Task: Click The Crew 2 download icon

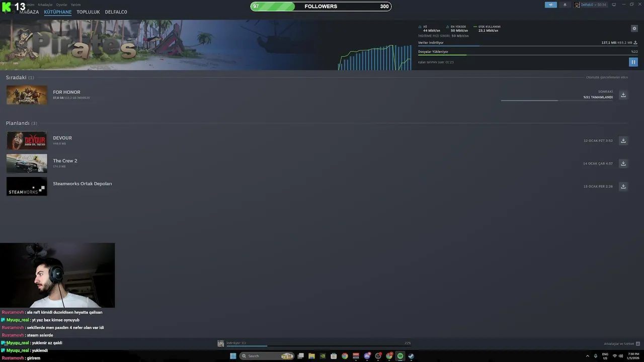Action: pos(623,163)
